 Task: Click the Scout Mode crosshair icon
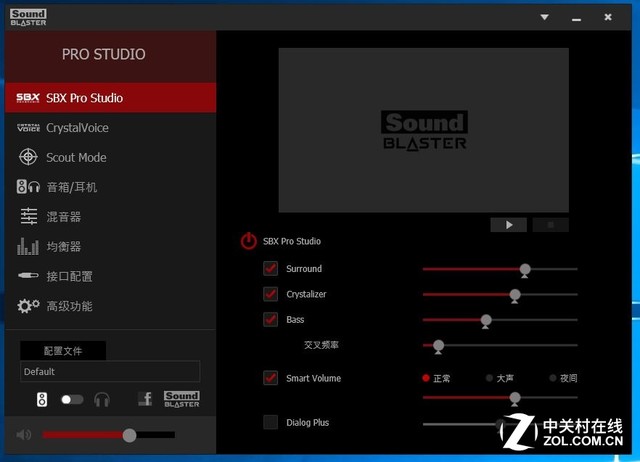click(28, 157)
